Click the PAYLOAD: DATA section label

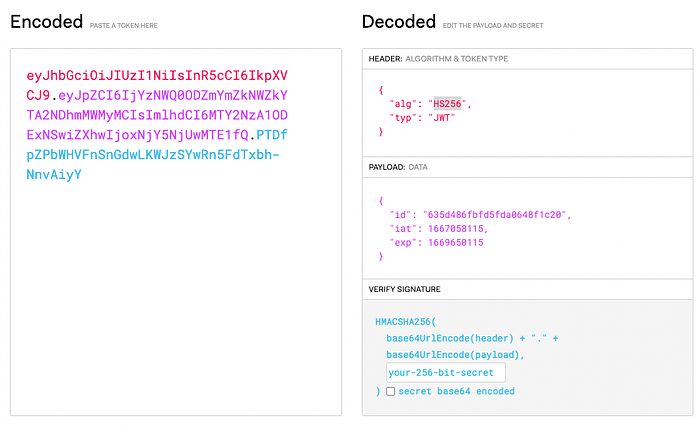(x=398, y=167)
